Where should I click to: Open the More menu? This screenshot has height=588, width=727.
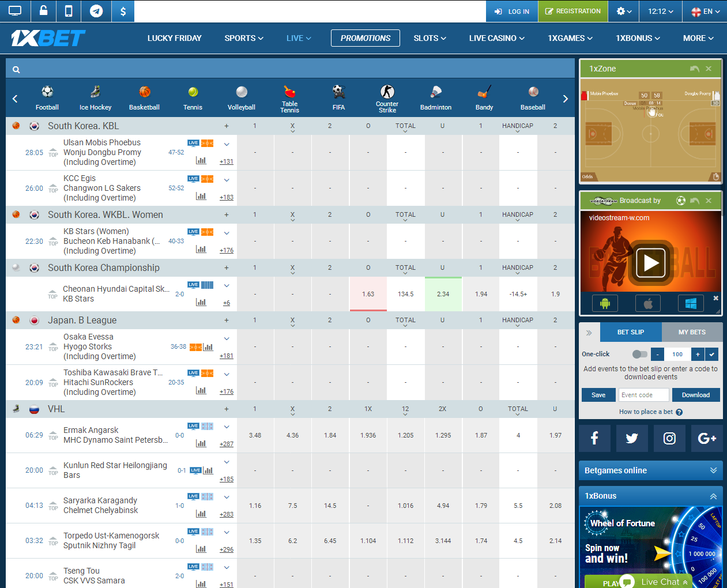tap(699, 38)
